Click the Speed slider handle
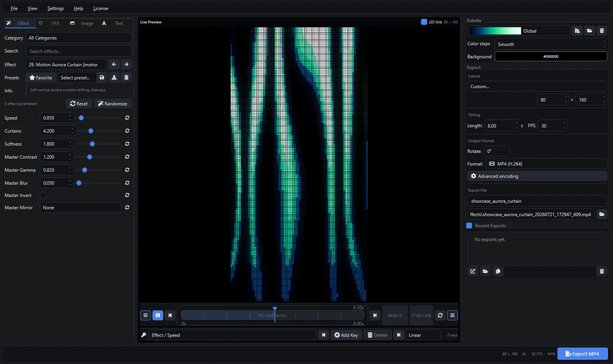 click(x=81, y=118)
